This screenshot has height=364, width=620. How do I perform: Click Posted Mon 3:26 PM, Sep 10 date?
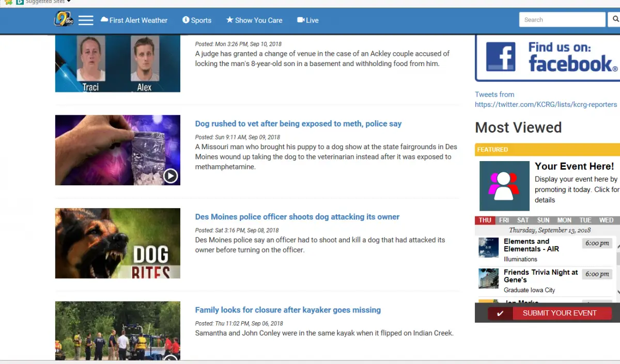point(238,44)
